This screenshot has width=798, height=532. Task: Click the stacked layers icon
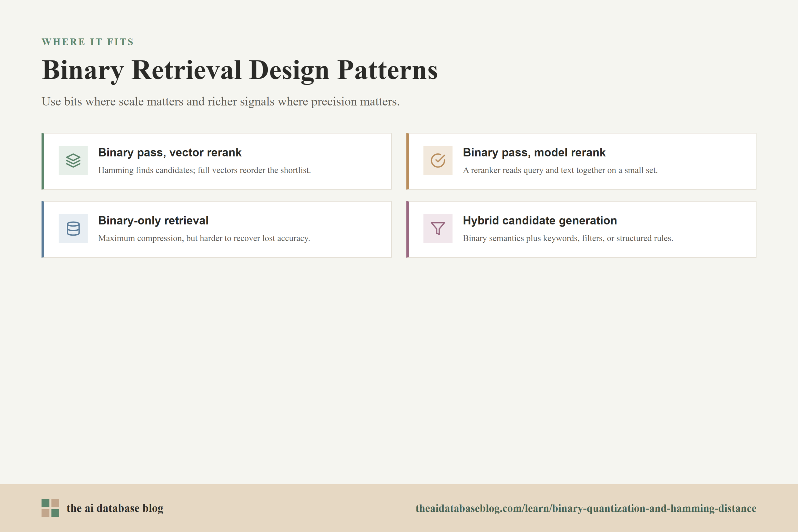(x=73, y=161)
